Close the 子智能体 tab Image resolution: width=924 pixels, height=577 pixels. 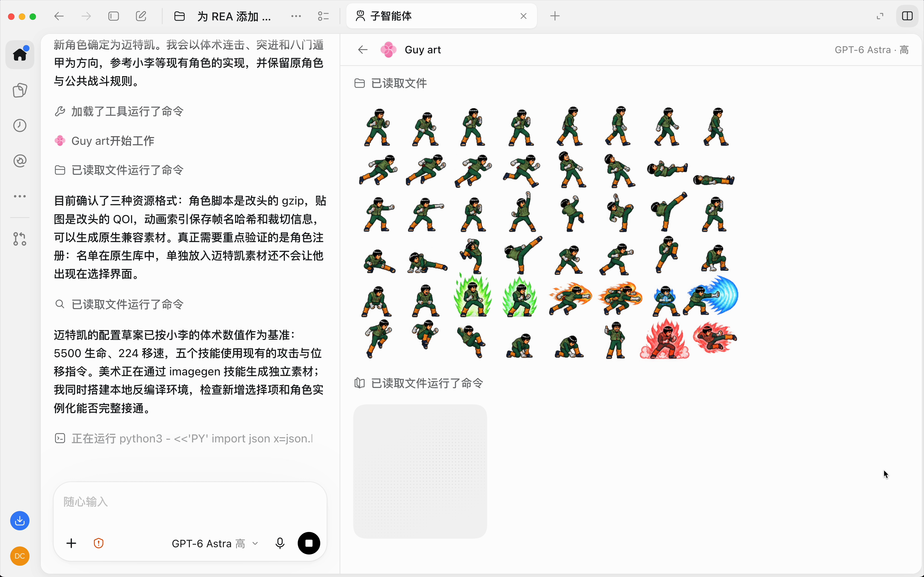(524, 16)
